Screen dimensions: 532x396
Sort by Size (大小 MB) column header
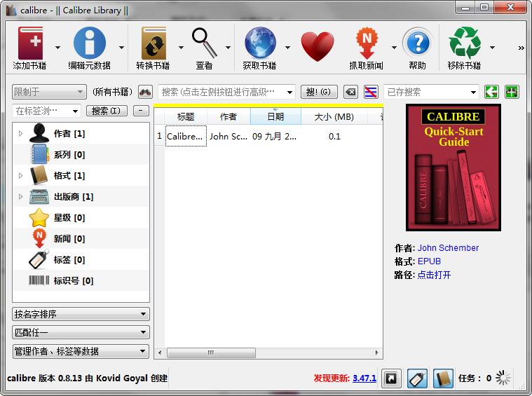pyautogui.click(x=334, y=117)
